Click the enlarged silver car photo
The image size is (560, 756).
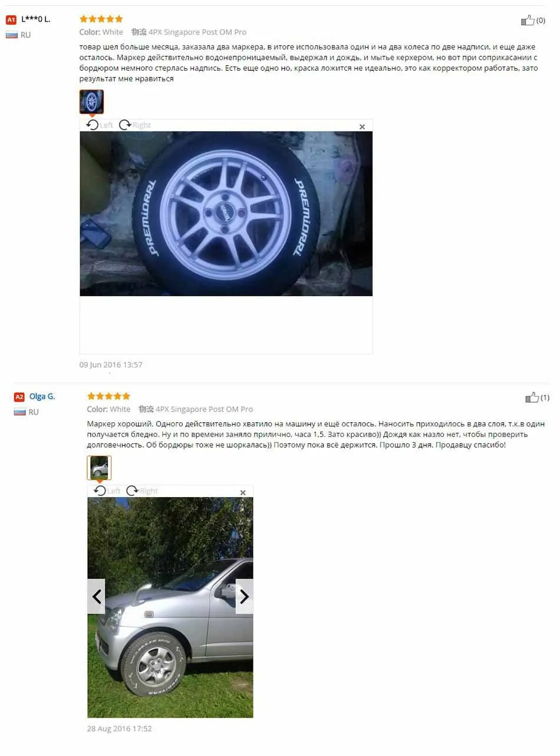pyautogui.click(x=170, y=607)
